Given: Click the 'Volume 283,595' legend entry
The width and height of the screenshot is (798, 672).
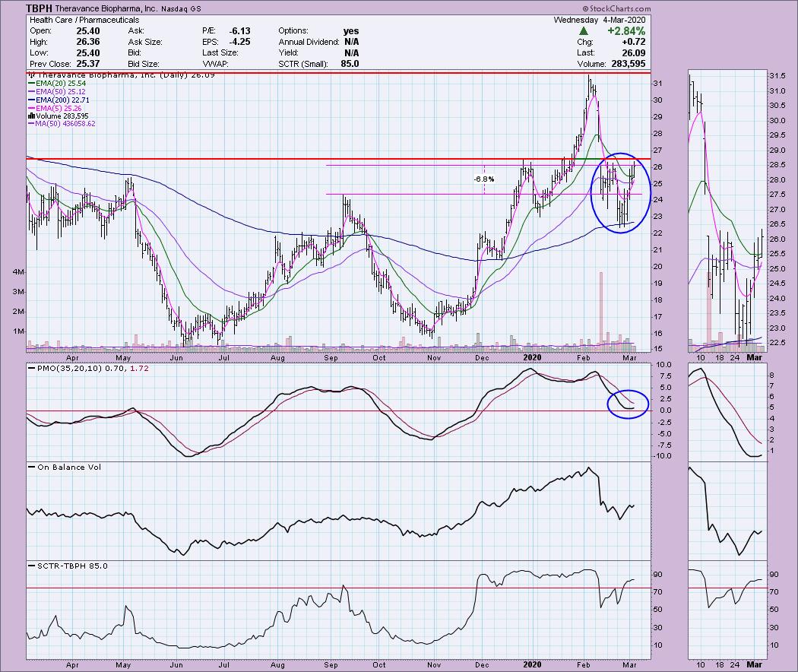Looking at the screenshot, I should point(58,116).
